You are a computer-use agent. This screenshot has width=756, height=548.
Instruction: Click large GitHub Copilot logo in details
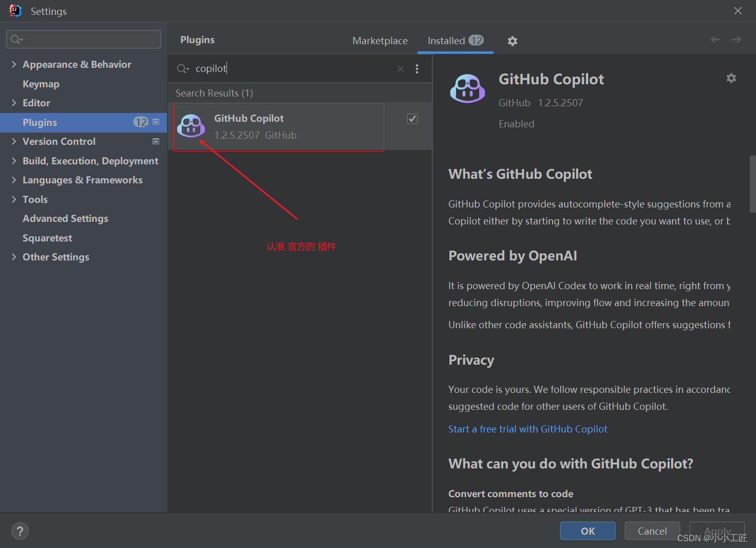coord(467,88)
